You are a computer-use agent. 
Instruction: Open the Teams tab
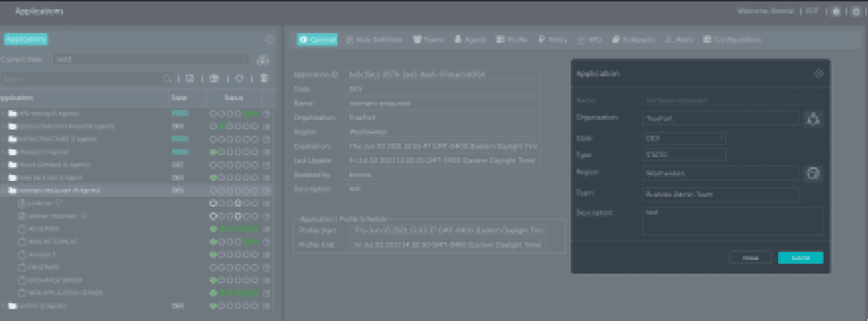[429, 40]
